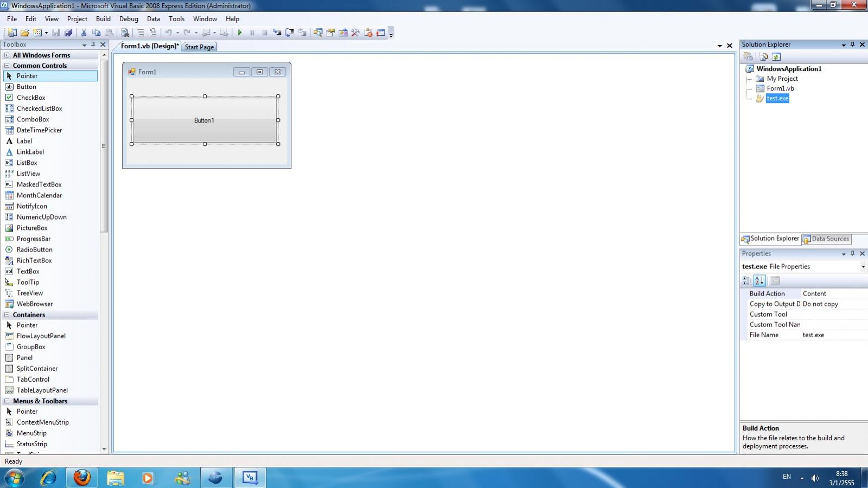868x488 pixels.
Task: Expand All Windows Forms toolbox group
Action: [x=7, y=55]
